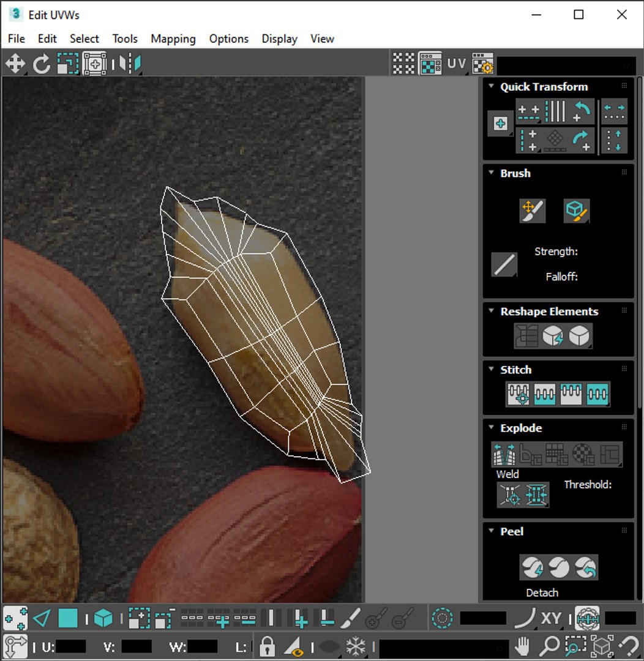Click the Weld Selected icon
The height and width of the screenshot is (661, 644).
[536, 495]
